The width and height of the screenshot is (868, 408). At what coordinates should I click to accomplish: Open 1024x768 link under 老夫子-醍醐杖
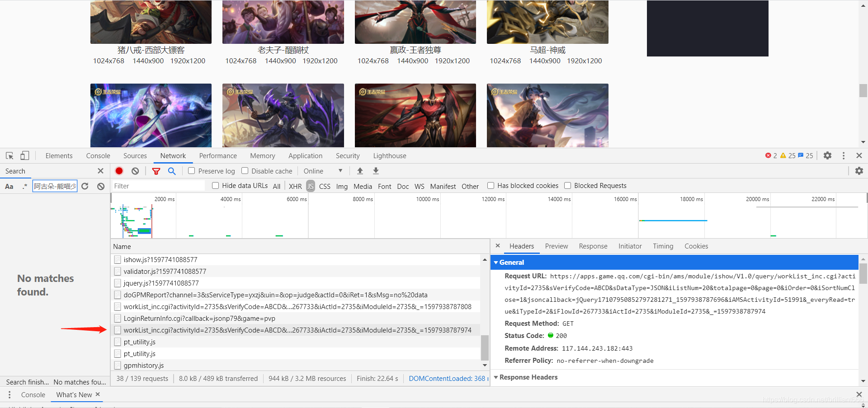coord(241,61)
